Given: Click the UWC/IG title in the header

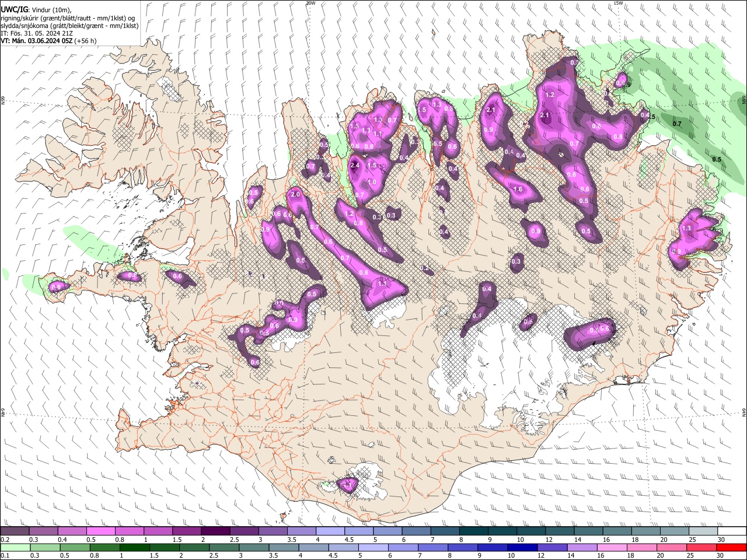Looking at the screenshot, I should coord(14,9).
